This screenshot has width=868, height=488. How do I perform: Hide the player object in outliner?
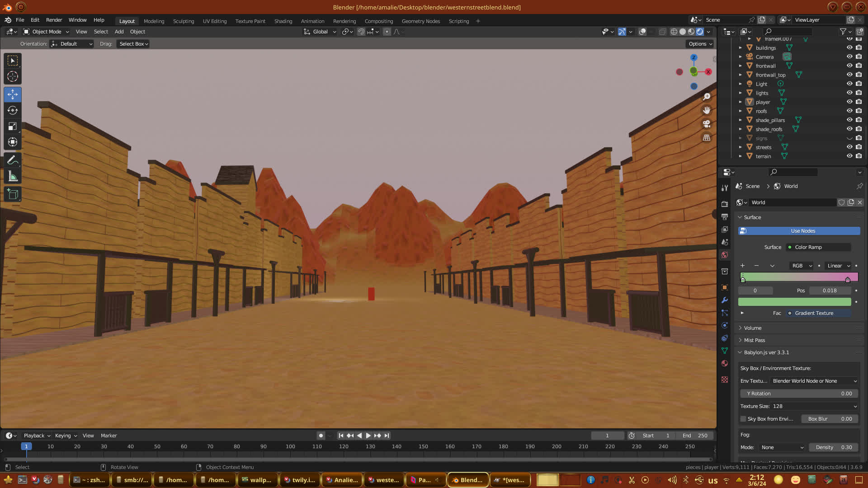click(x=849, y=102)
